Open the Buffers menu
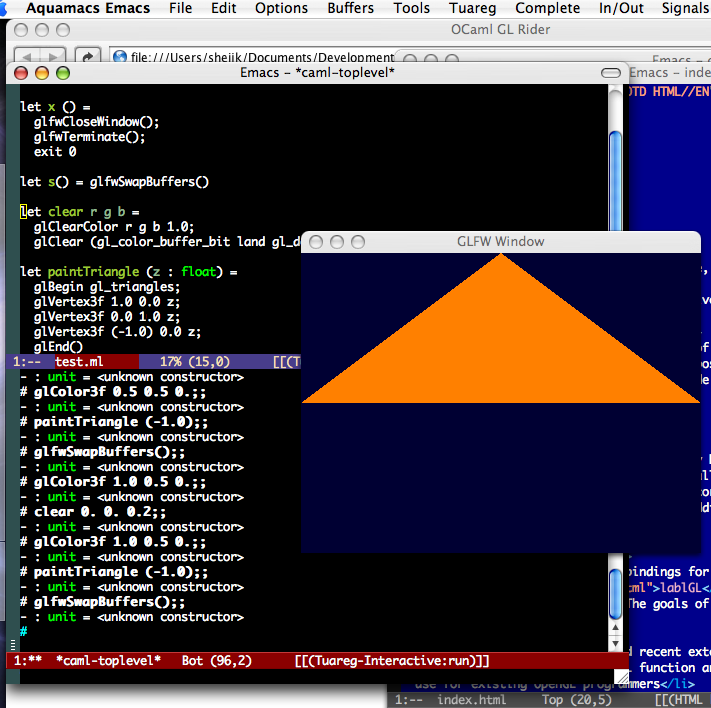This screenshot has height=708, width=711. coord(350,8)
